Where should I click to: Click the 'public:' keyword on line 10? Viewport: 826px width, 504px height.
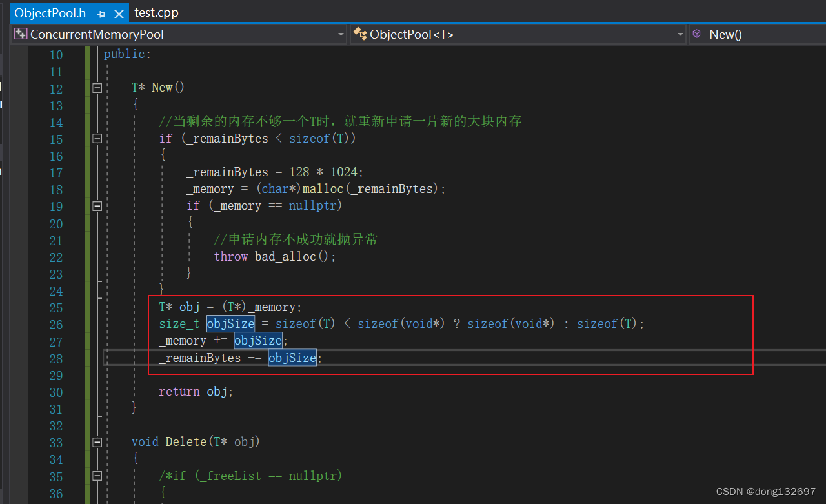click(127, 54)
